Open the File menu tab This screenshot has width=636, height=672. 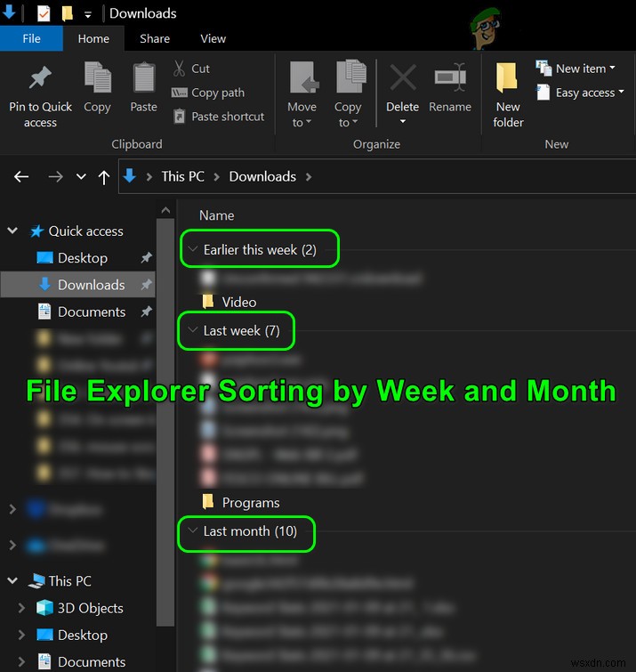click(x=31, y=38)
